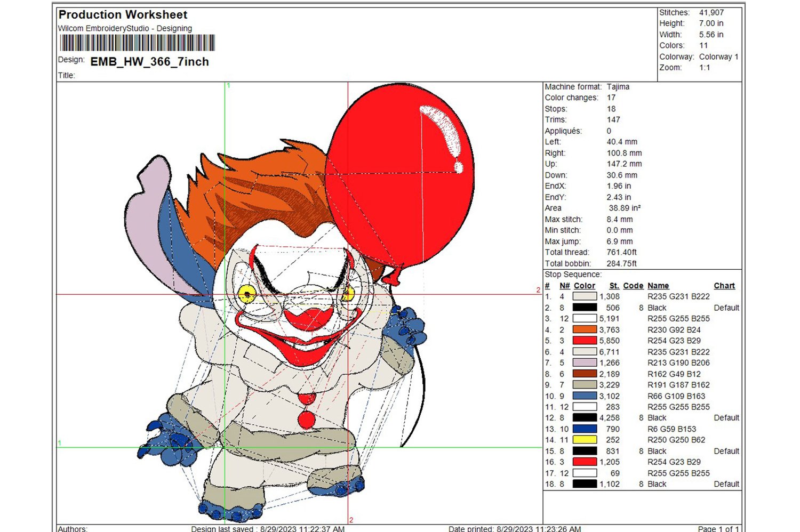Click the 'Design last saved' timestamp
The width and height of the screenshot is (800, 532).
click(268, 529)
